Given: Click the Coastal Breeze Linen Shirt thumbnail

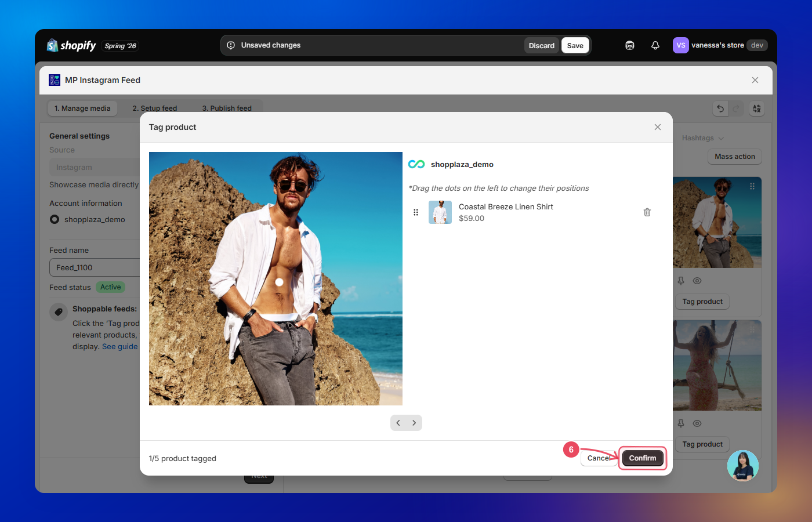Looking at the screenshot, I should [x=440, y=212].
